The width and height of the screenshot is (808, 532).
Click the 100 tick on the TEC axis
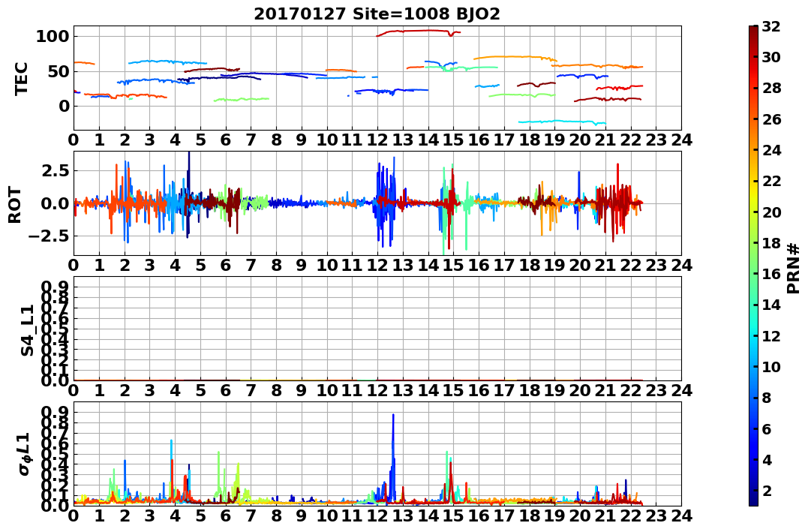coord(53,36)
